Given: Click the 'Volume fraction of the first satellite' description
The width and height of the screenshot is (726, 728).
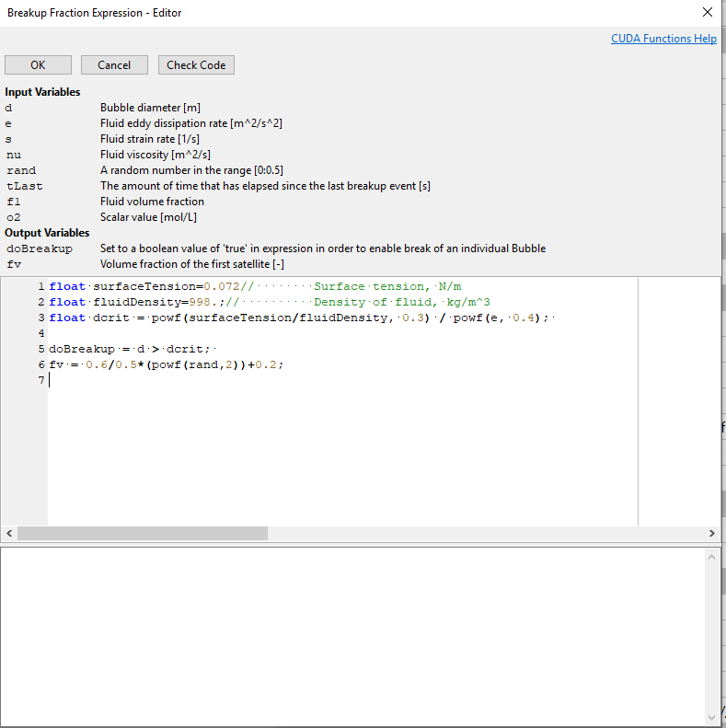Looking at the screenshot, I should tap(192, 264).
